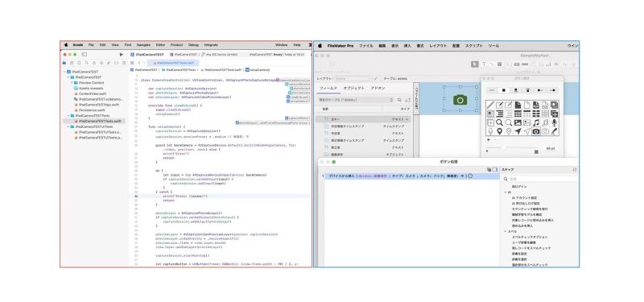Pick the solid map pin icon in grid
Screen dimensions: 644x302
pos(499,131)
